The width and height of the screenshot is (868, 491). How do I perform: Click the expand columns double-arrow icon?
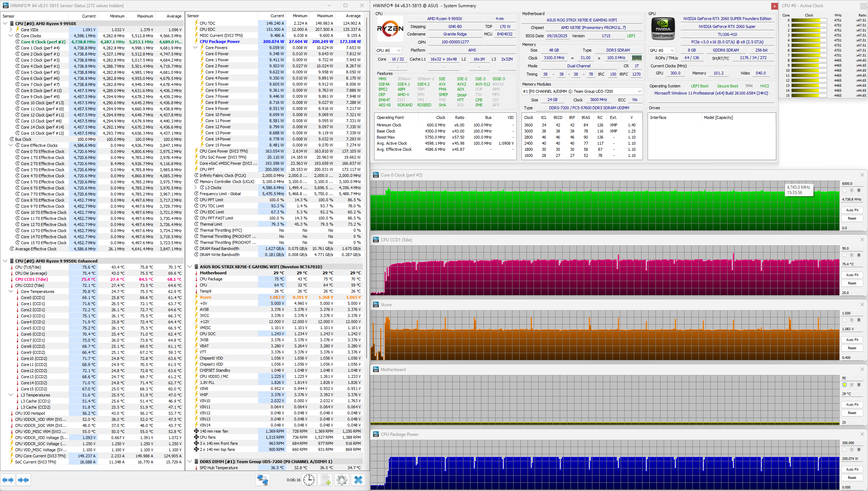pos(8,480)
